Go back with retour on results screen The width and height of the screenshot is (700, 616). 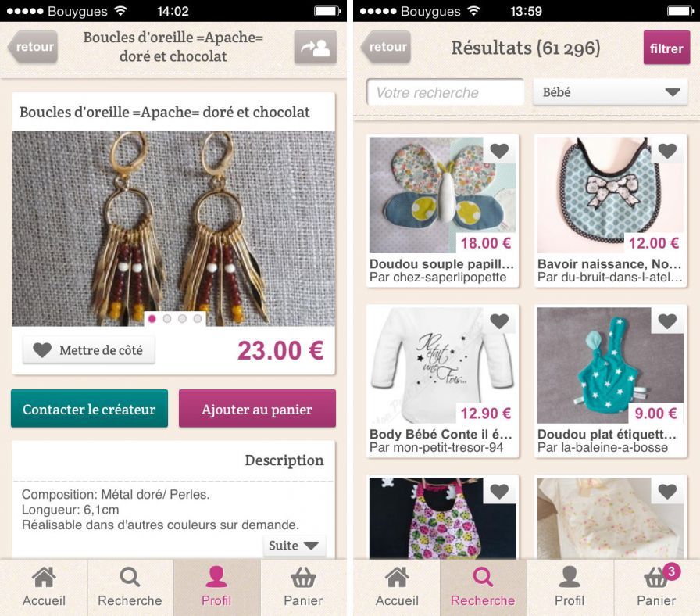point(386,46)
